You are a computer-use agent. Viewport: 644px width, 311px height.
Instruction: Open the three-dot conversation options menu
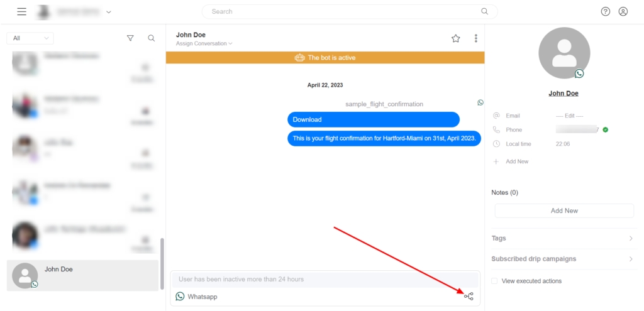click(475, 38)
